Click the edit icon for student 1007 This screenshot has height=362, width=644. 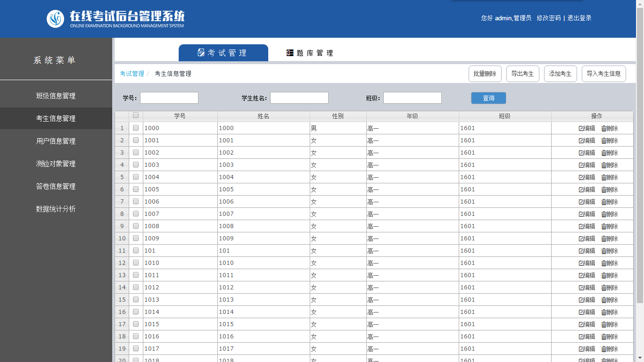tap(581, 214)
